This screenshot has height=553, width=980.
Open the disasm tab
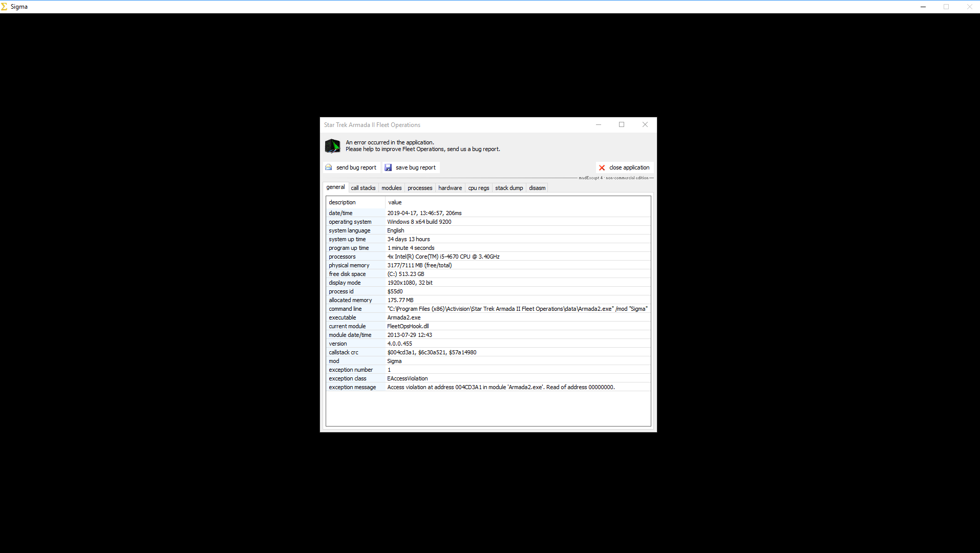click(537, 188)
